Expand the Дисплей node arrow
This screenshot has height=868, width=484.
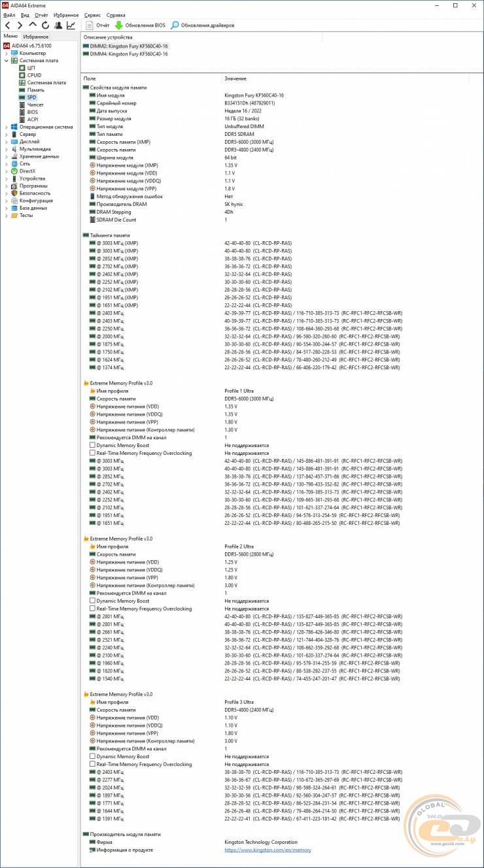click(x=7, y=141)
